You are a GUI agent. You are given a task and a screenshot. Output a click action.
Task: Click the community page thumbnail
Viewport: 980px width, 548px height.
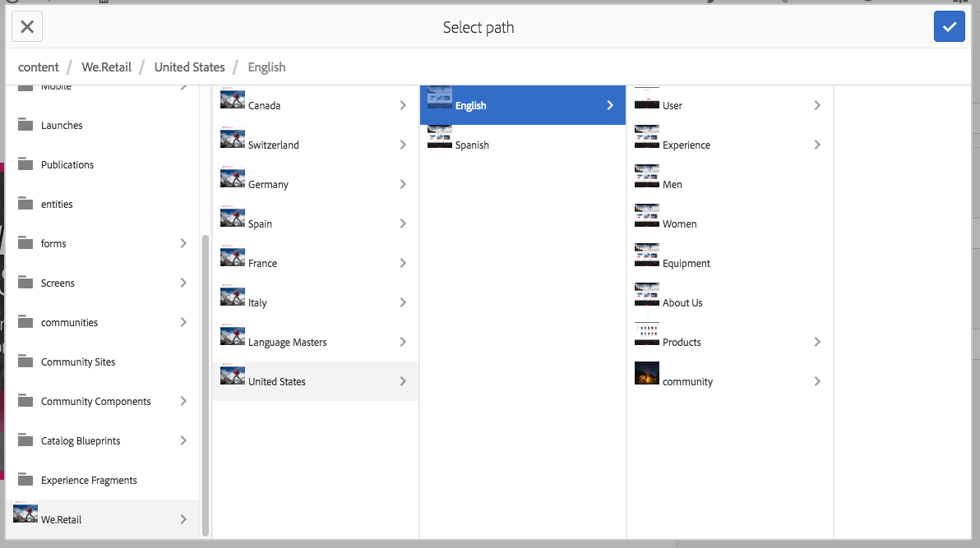tap(647, 373)
